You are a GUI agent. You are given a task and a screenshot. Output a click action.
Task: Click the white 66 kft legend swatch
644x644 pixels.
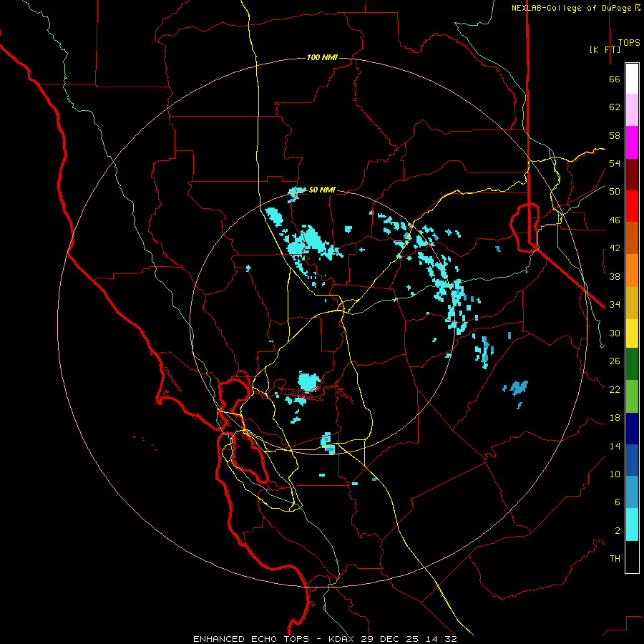pos(632,79)
